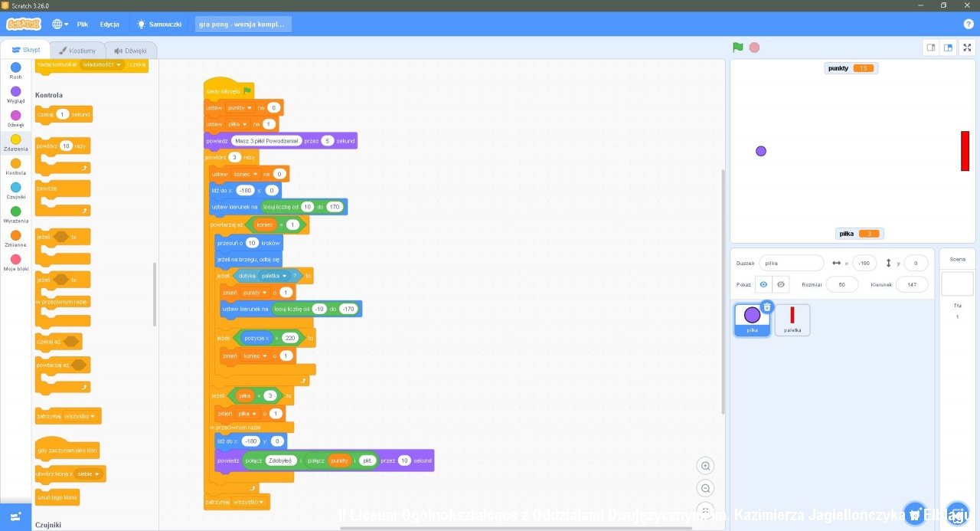
Task: Click the green flag to start the project
Action: 737,48
